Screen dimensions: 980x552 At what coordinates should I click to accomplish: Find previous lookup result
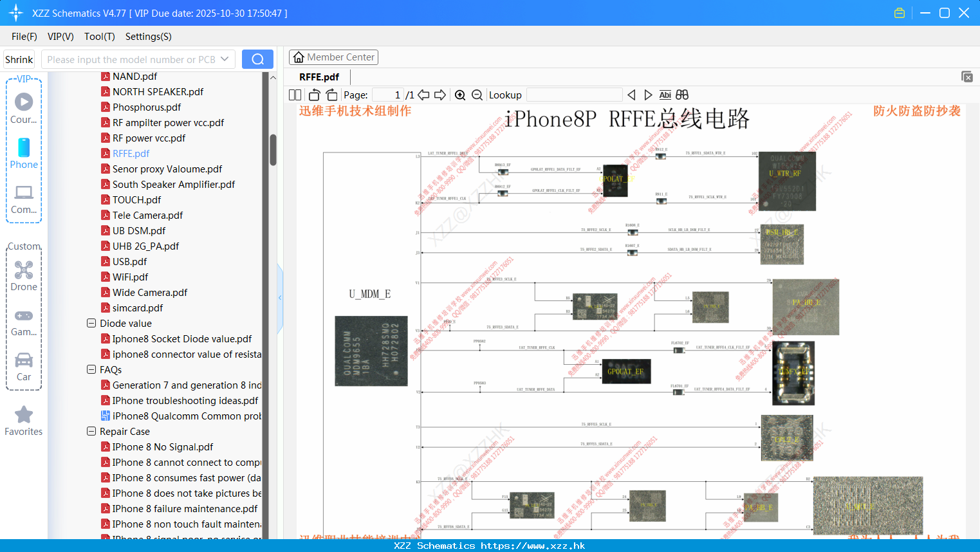pyautogui.click(x=631, y=95)
